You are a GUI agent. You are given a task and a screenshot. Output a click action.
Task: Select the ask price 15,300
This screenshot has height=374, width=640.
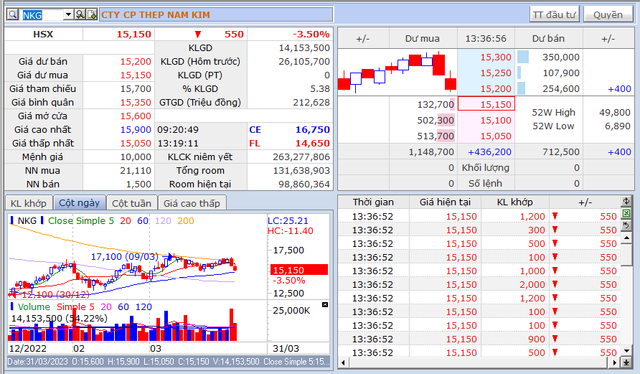(x=496, y=57)
